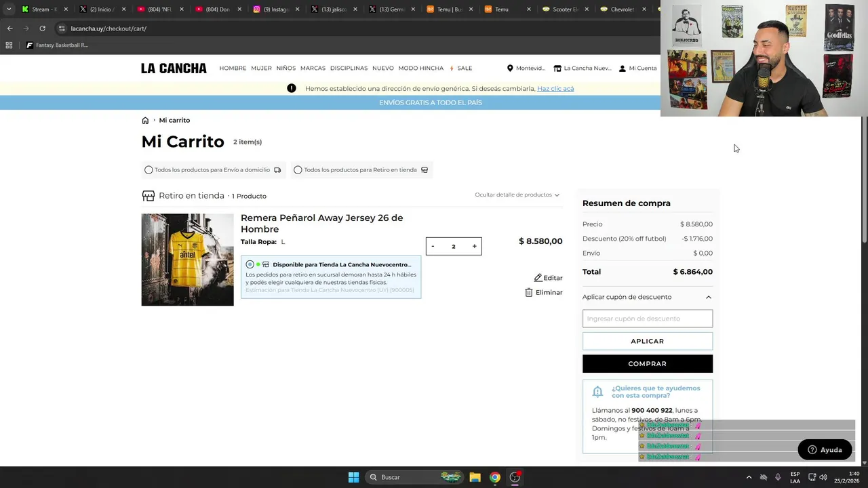
Task: Switch to the Chevrolet browser tab
Action: click(x=620, y=9)
